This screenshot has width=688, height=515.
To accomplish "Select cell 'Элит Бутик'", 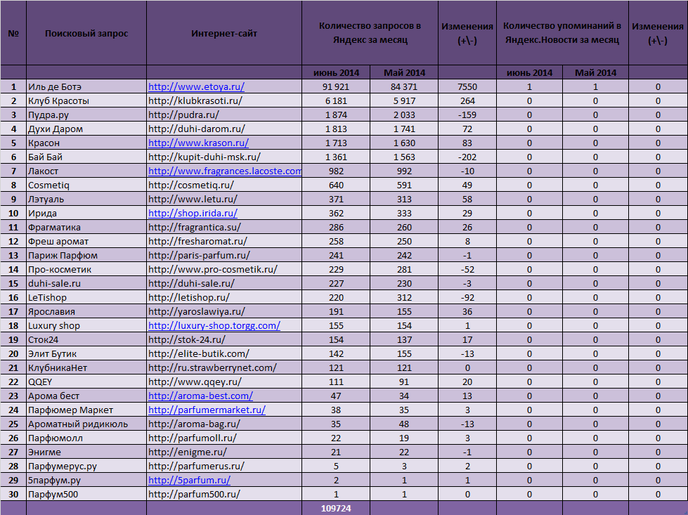I will [x=86, y=354].
